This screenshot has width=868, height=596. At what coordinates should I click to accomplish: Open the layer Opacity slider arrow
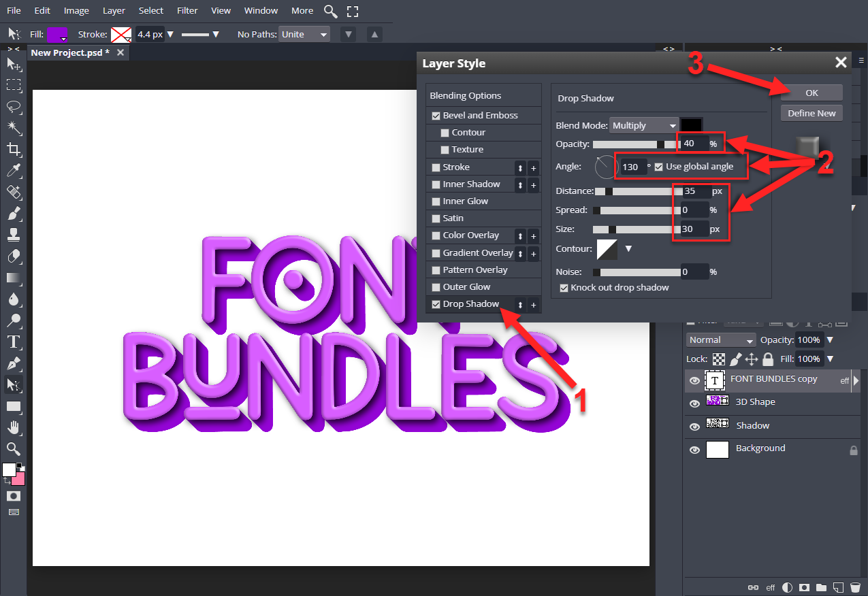tap(830, 340)
